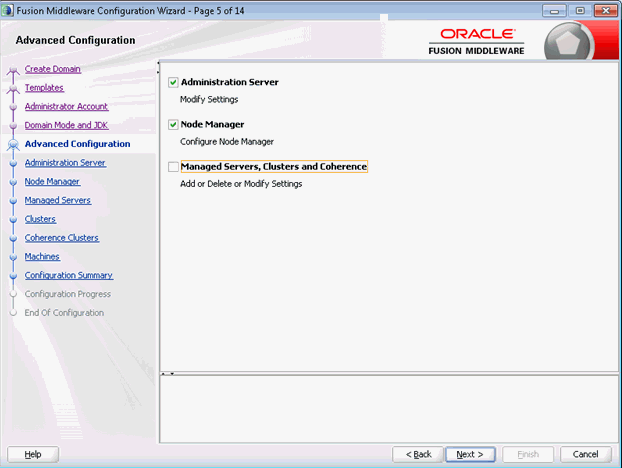This screenshot has width=622, height=468.
Task: Collapse pane using the splitter arrows
Action: pyautogui.click(x=168, y=374)
